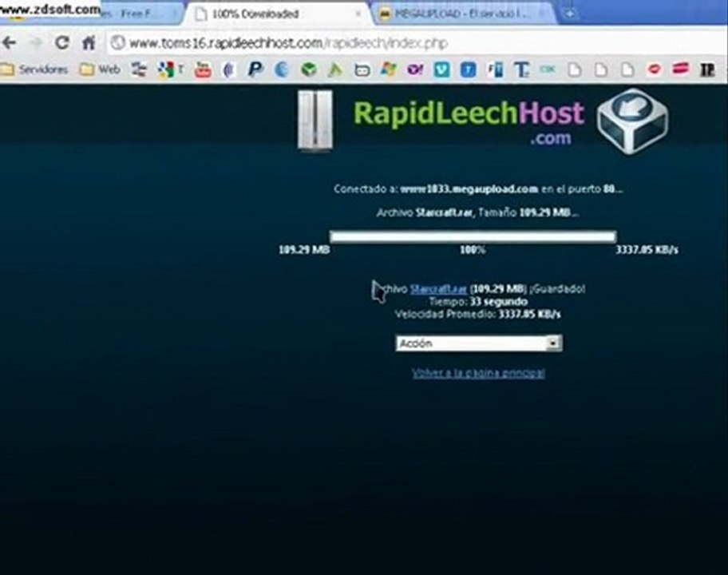Open the Vimeo V bookmark
The height and width of the screenshot is (575, 728).
441,69
